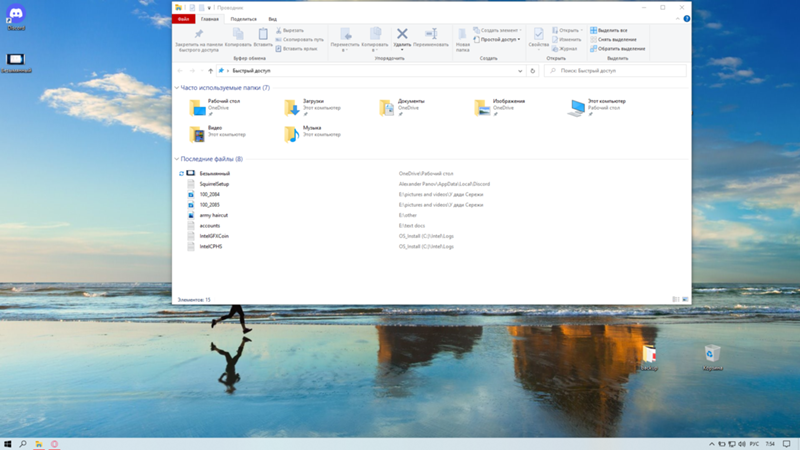Open the Копировать в dropdown
Image resolution: width=800 pixels, height=450 pixels.
(x=374, y=40)
